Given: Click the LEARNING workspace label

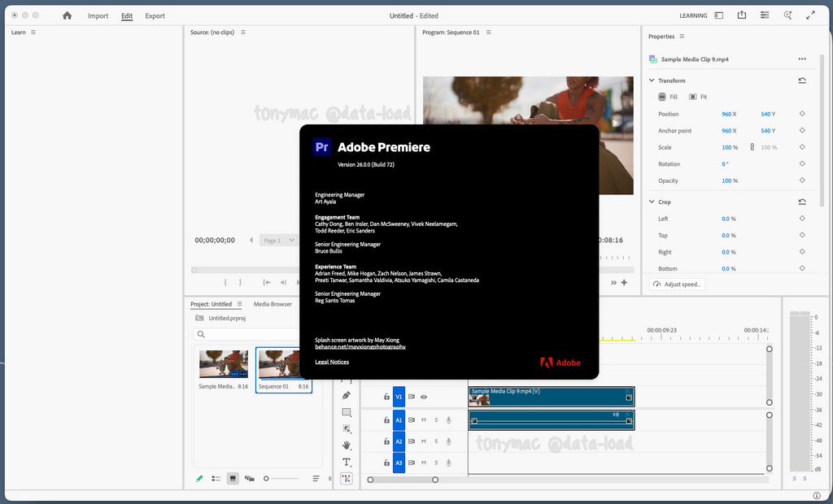Looking at the screenshot, I should tap(693, 16).
